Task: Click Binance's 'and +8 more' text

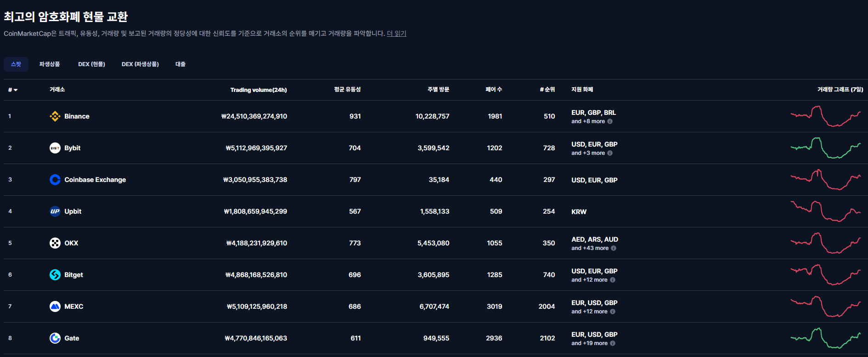Action: (588, 121)
